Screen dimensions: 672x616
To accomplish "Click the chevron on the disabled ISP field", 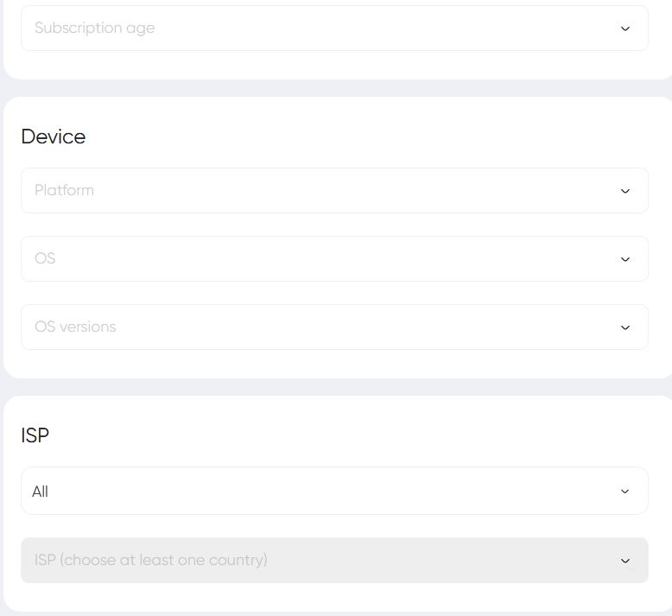I will point(625,561).
